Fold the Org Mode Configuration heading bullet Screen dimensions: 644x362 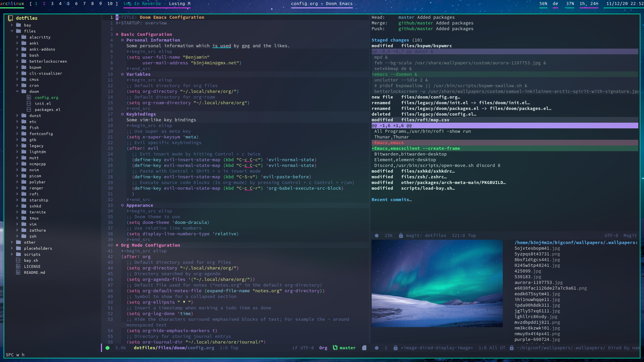[117, 245]
